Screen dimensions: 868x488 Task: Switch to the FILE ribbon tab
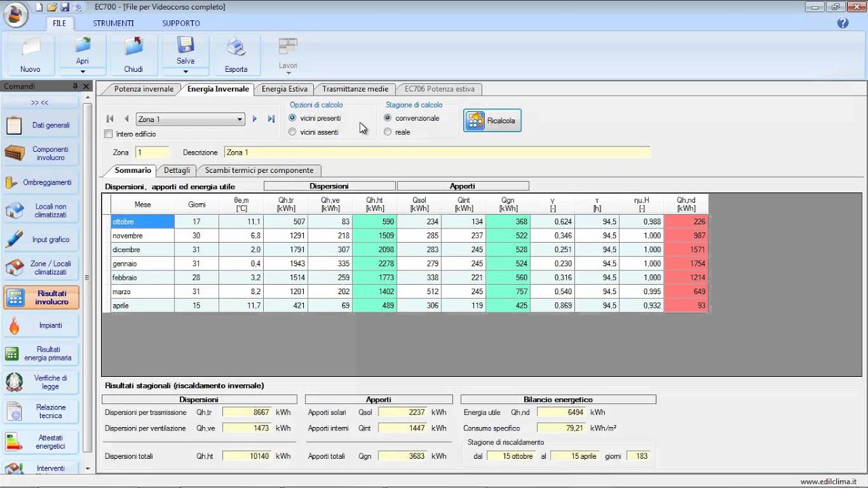pos(60,23)
